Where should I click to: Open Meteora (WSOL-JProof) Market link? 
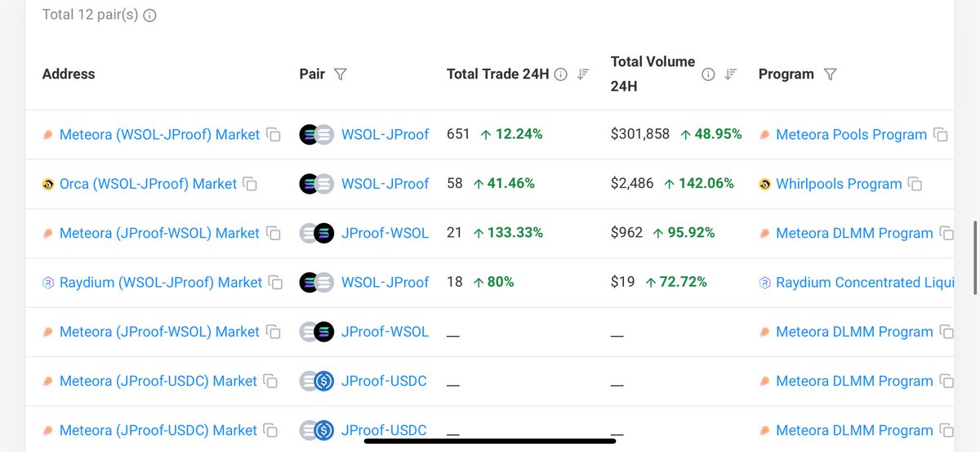tap(159, 135)
